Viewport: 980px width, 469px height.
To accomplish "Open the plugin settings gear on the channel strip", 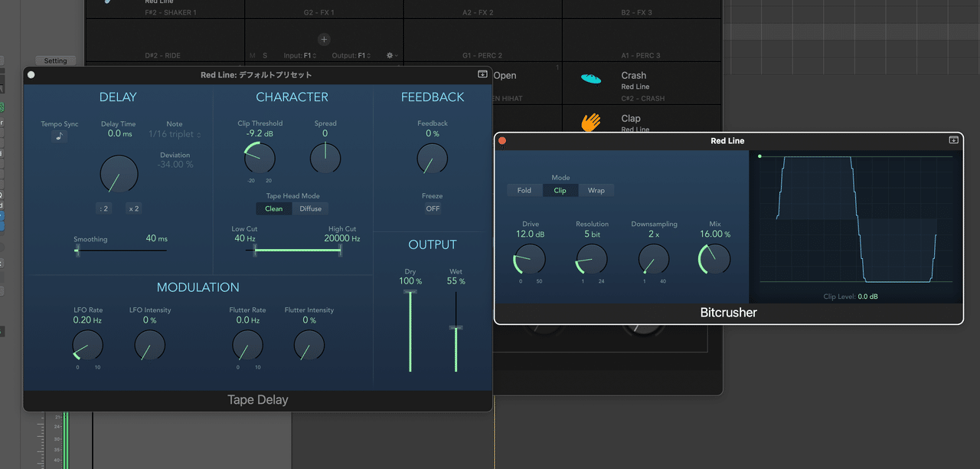I will point(390,55).
